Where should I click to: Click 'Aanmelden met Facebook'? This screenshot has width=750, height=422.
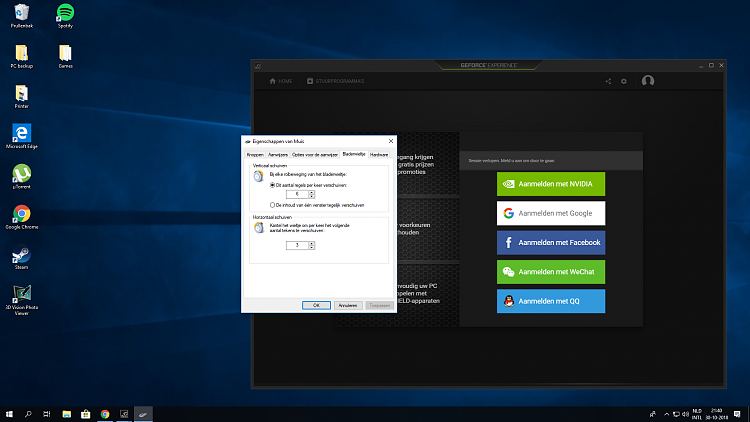[x=551, y=243]
